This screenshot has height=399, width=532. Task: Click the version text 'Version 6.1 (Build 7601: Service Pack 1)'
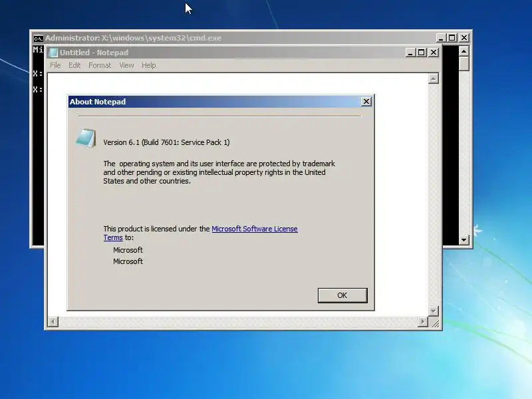coord(166,142)
